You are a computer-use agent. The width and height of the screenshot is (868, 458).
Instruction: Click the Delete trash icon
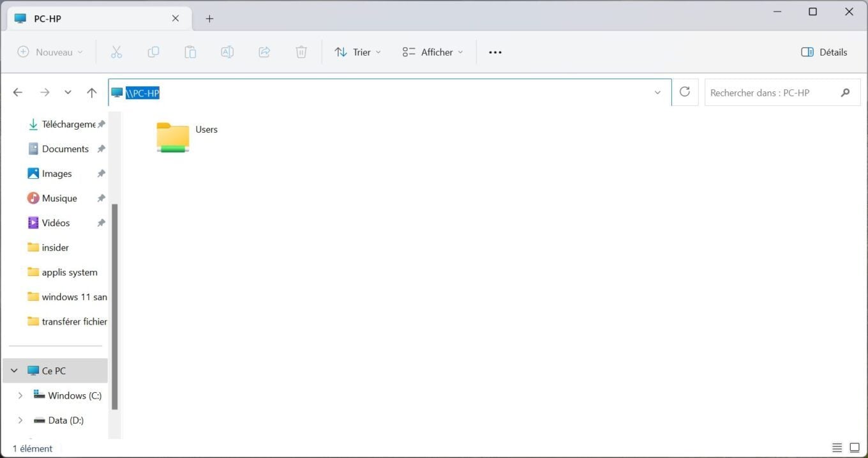tap(301, 52)
